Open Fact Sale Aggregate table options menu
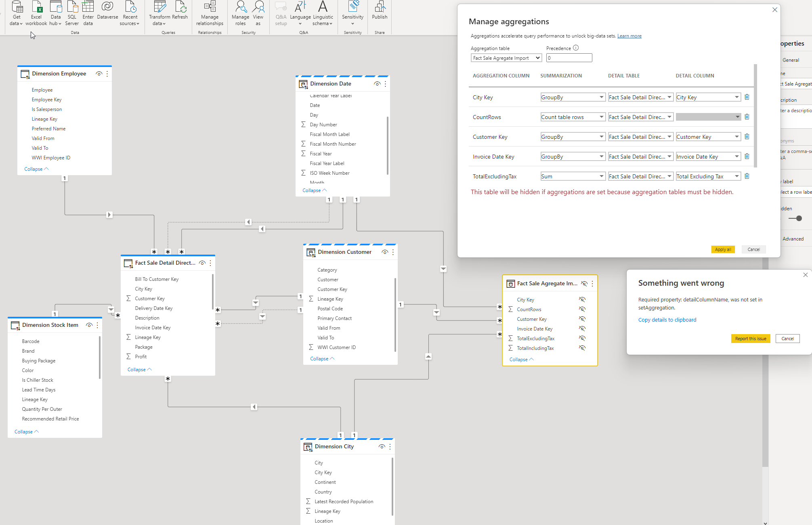This screenshot has height=525, width=812. coord(592,284)
